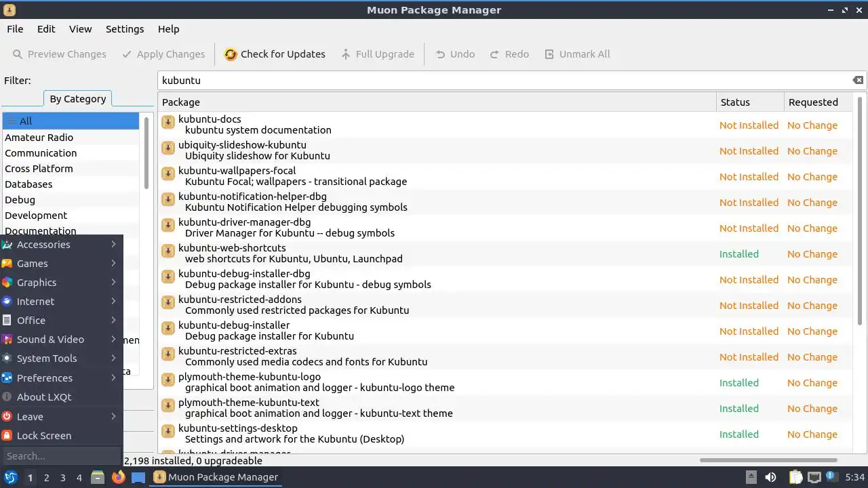Open the Help menu

(x=168, y=29)
